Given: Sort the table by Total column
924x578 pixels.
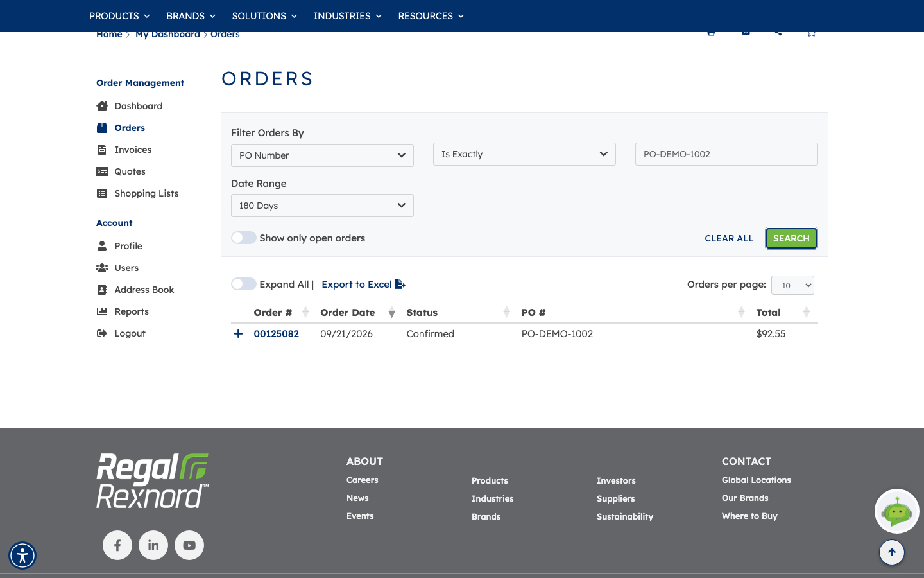Looking at the screenshot, I should 783,313.
